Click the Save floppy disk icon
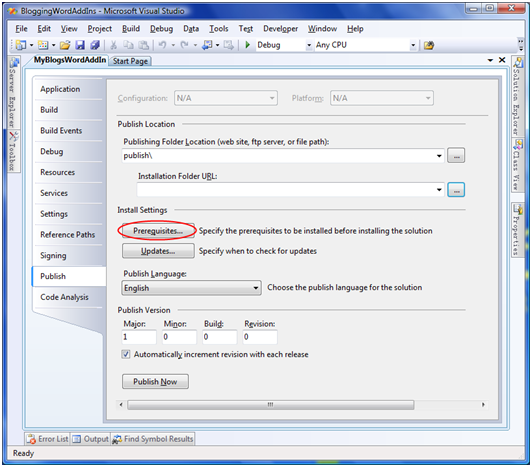 [x=80, y=45]
